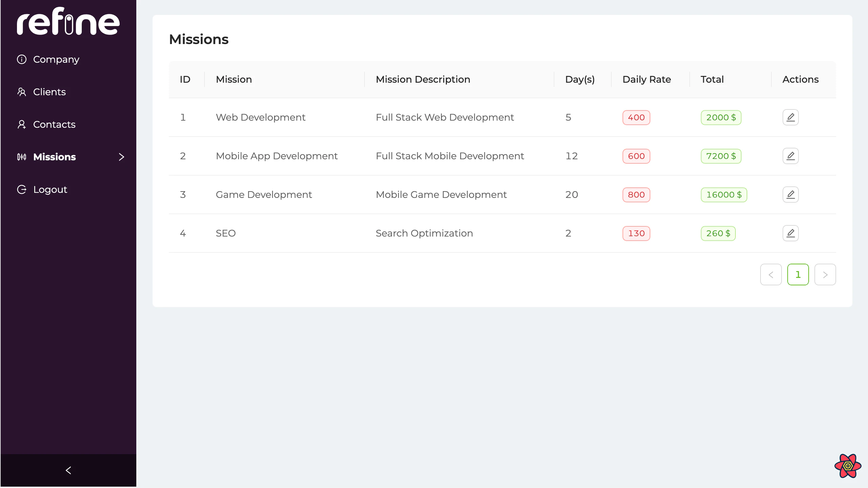
Task: Collapse the sidebar with the left arrow
Action: click(x=68, y=470)
